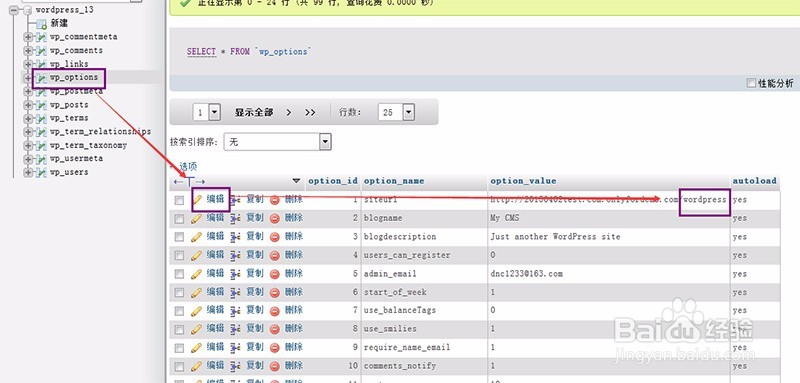Click the new table icon under wordpress_13

[41, 23]
